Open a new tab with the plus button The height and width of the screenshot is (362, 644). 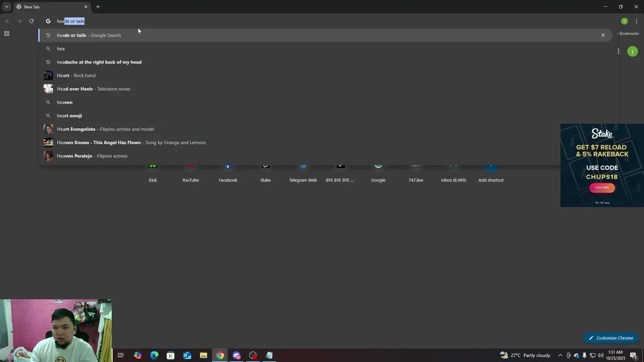[x=98, y=7]
